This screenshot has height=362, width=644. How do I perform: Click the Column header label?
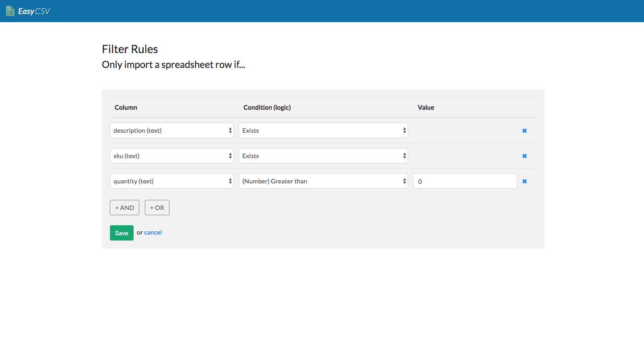click(126, 107)
